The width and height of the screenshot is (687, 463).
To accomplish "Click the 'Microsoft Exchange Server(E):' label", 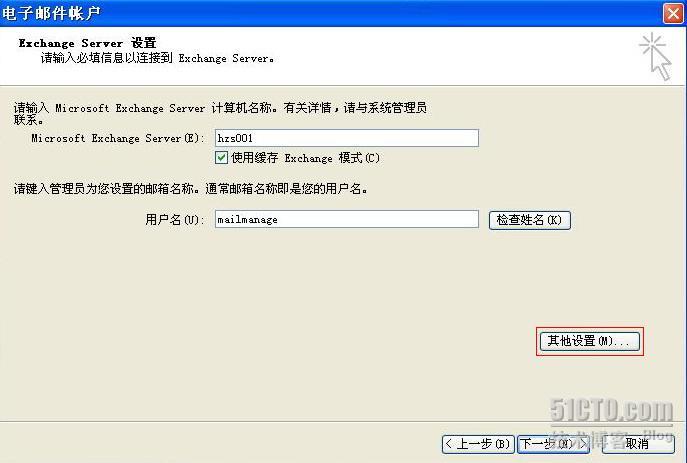I will (x=117, y=138).
